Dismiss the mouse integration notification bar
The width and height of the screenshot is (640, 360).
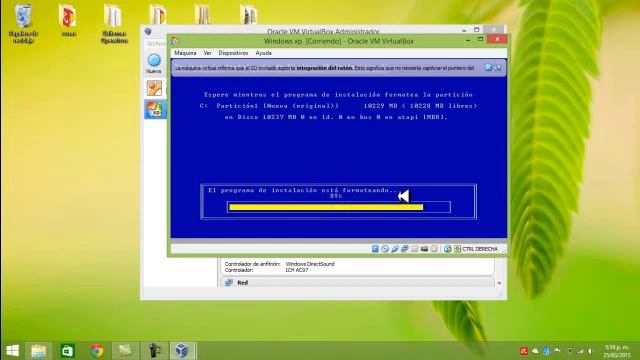point(488,67)
